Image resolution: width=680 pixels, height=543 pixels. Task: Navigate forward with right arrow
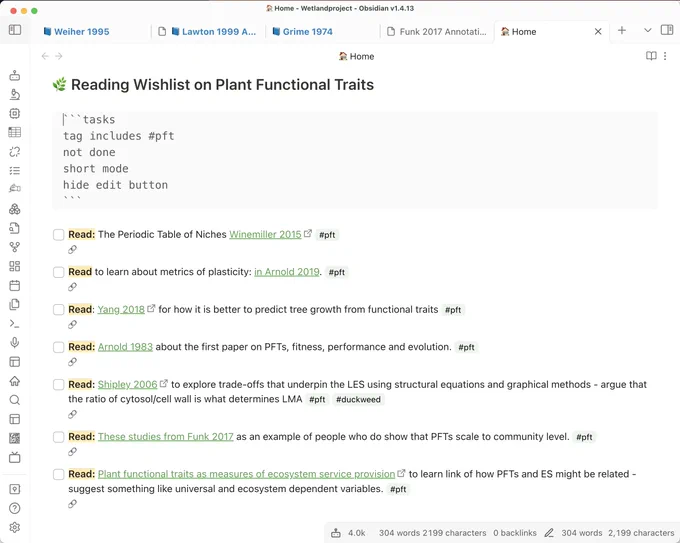[x=59, y=56]
